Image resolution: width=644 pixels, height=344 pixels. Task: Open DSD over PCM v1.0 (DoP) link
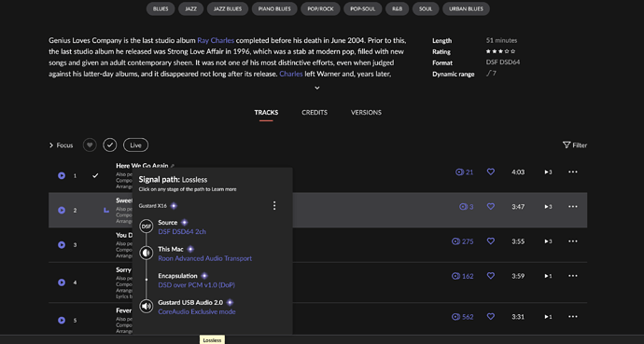pyautogui.click(x=197, y=285)
